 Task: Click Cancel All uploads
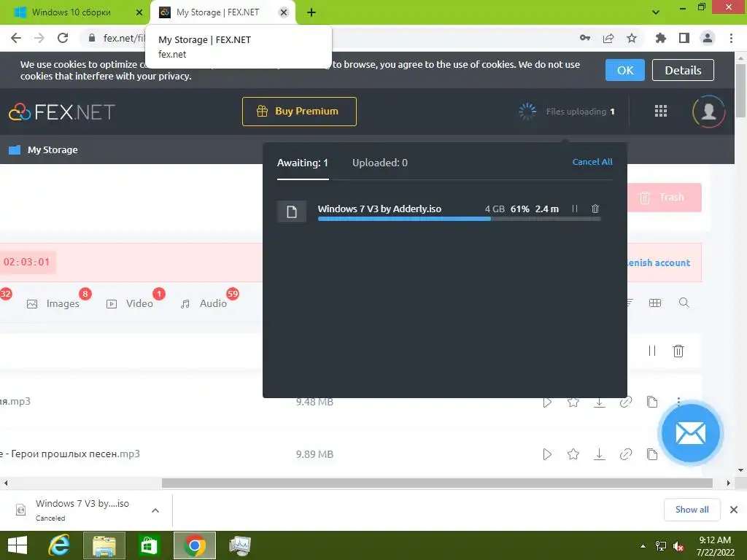(x=592, y=162)
